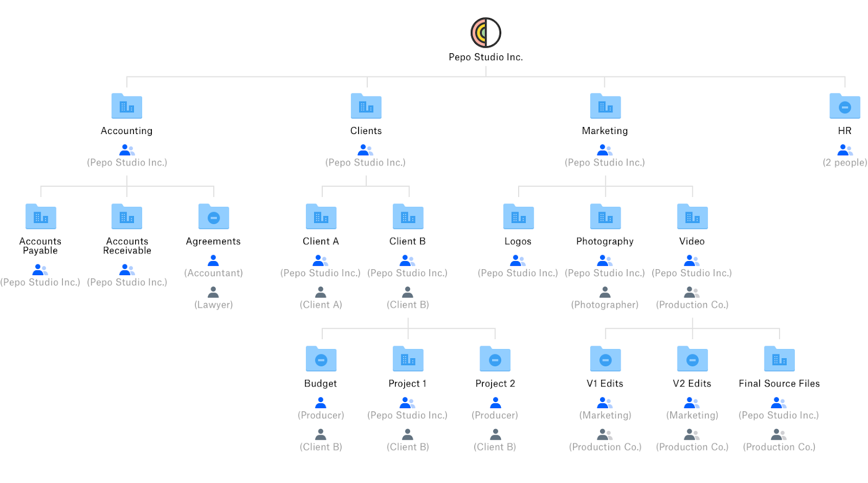
Task: Click the V2 Edits label
Action: 692,384
